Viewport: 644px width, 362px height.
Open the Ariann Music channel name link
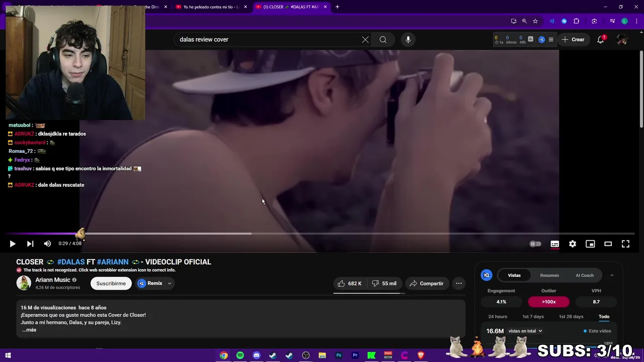53,280
